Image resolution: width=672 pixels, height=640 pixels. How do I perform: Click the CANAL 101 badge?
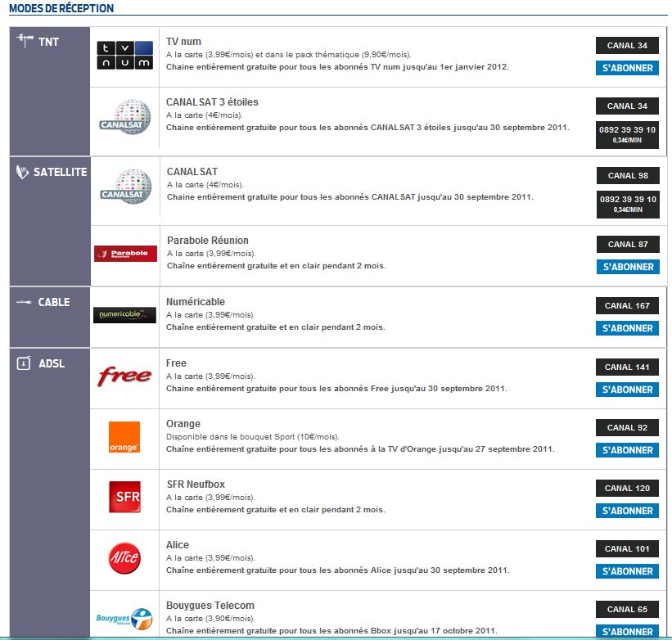click(x=627, y=549)
